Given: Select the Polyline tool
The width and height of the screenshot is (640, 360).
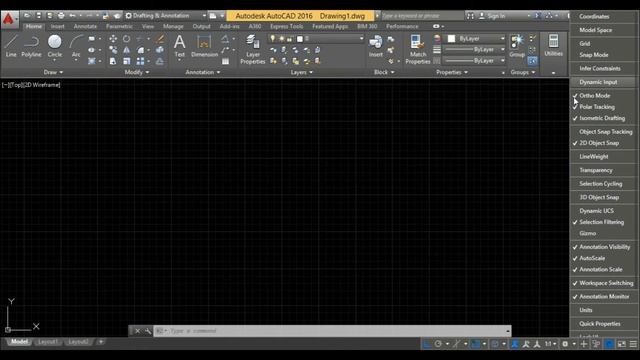Looking at the screenshot, I should pos(31,46).
